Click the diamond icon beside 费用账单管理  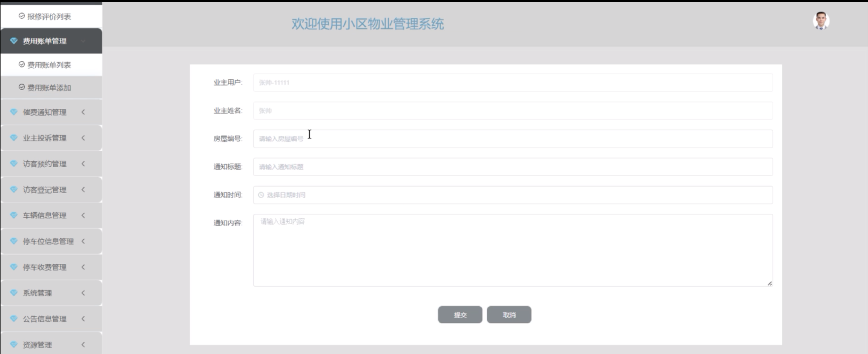[14, 41]
